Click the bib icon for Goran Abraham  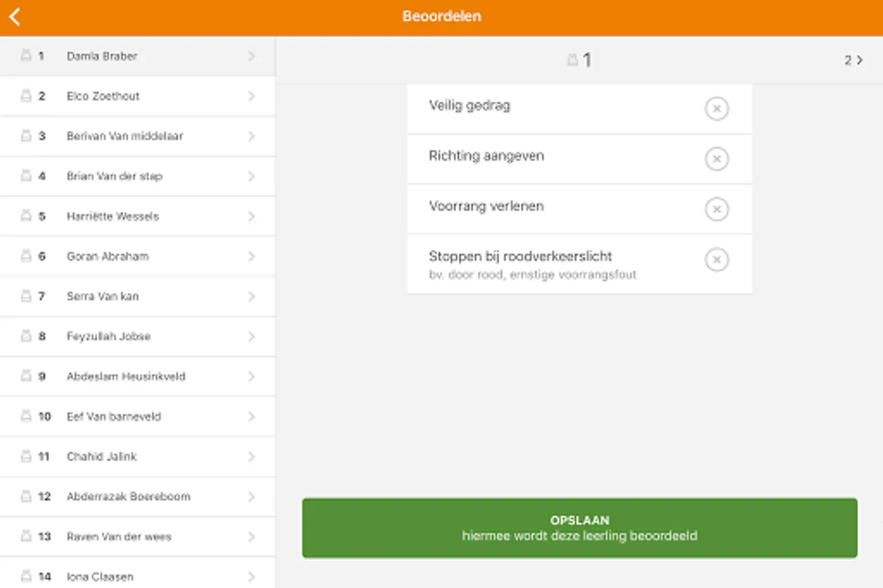26,256
